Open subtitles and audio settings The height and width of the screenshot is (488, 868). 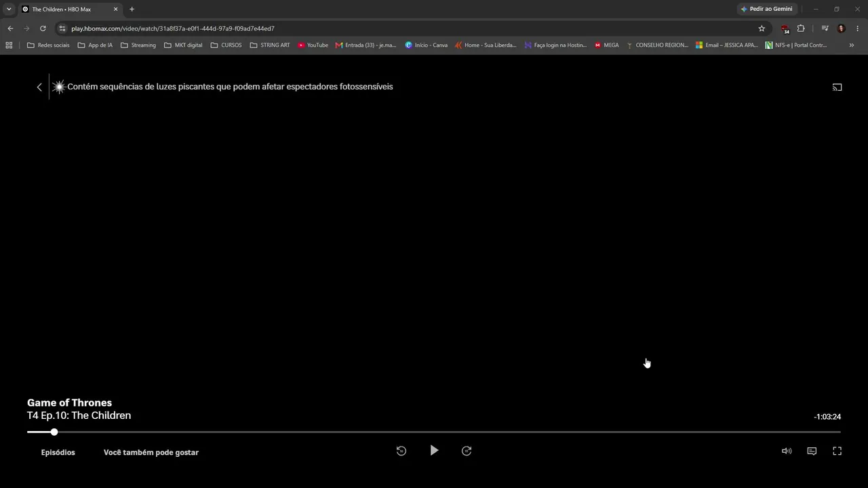812,451
